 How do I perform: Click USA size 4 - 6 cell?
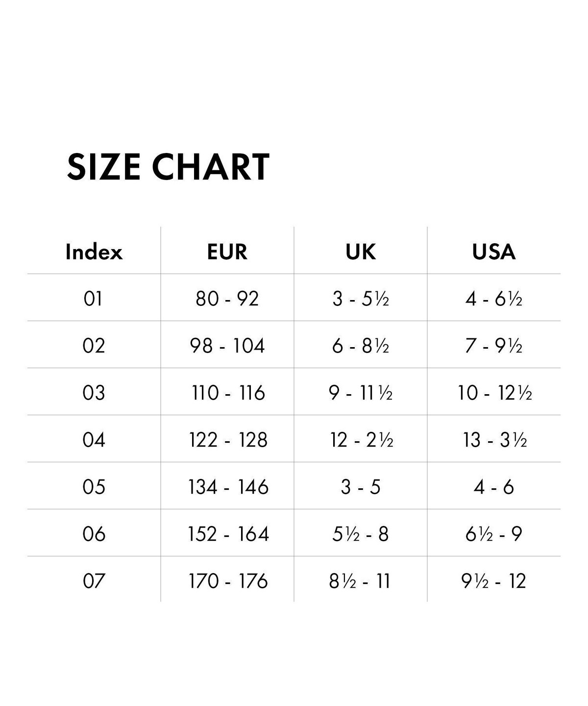(x=494, y=487)
